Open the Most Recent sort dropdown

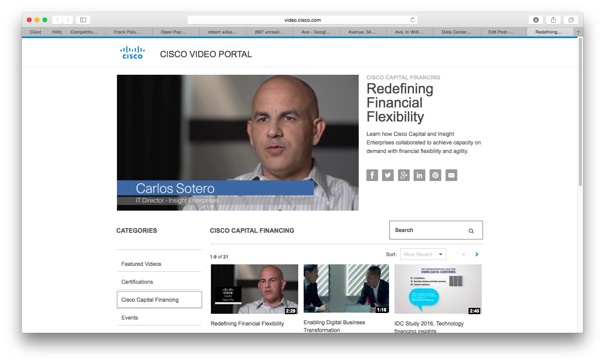click(423, 255)
